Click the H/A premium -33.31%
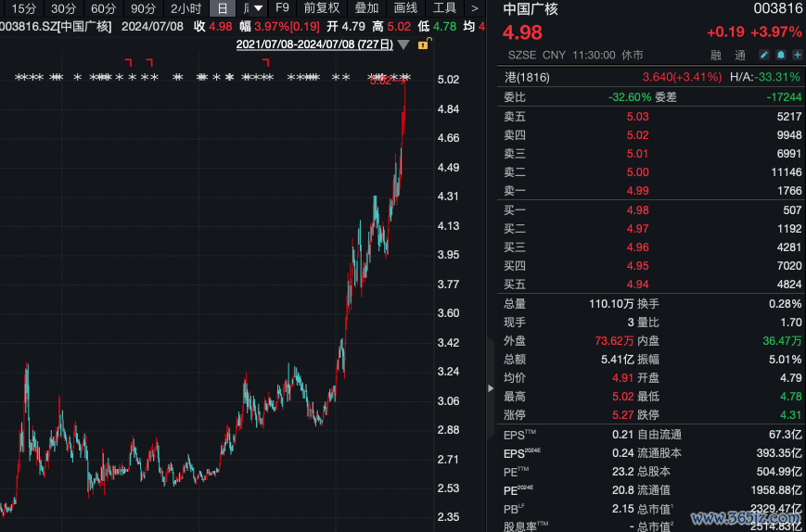The width and height of the screenshot is (806, 532). pos(779,78)
